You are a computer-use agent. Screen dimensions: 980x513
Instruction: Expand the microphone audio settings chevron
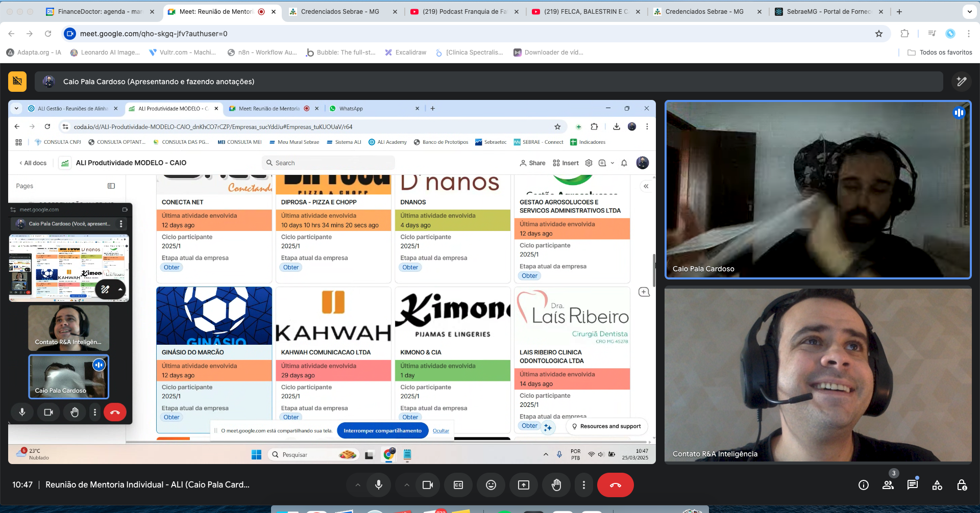(x=358, y=485)
